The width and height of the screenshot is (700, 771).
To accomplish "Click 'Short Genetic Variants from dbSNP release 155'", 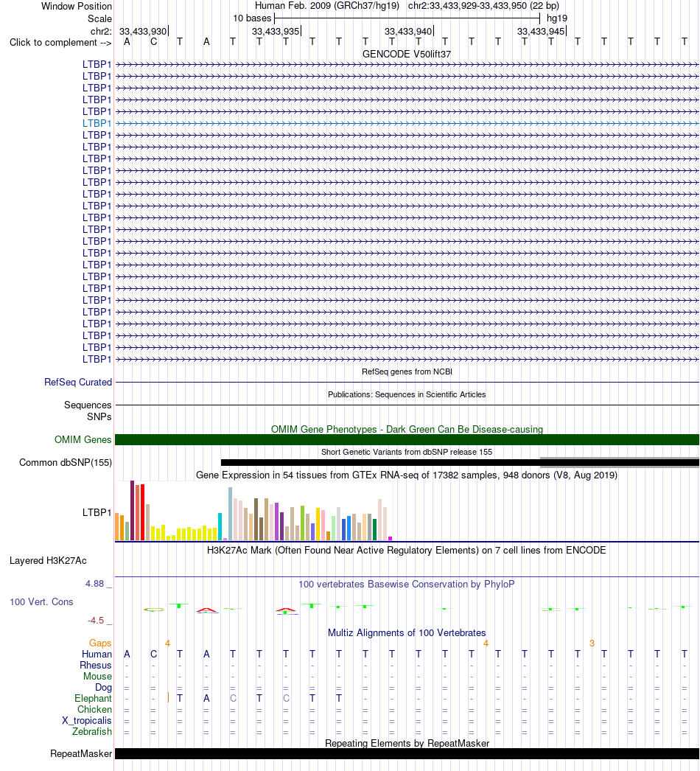I will (407, 452).
